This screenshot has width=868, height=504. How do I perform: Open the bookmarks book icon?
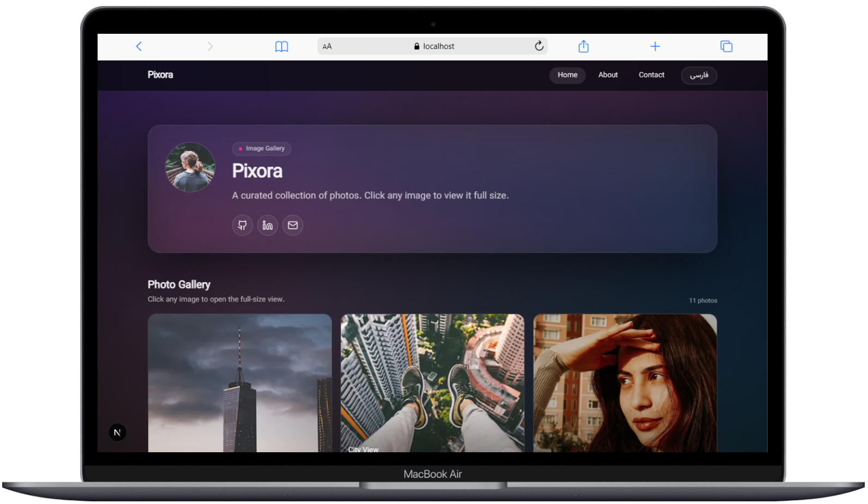tap(281, 46)
